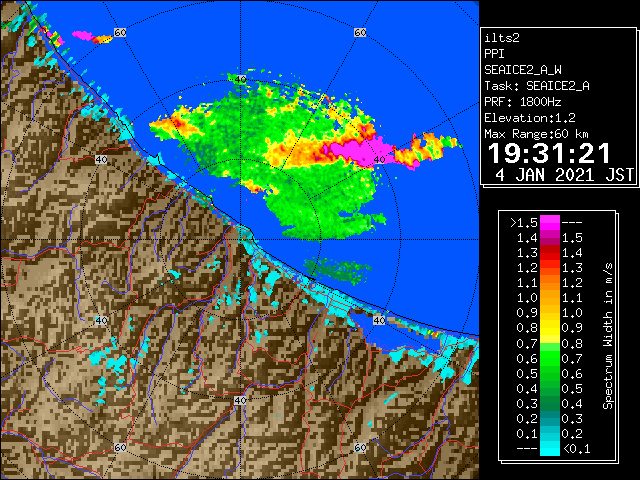This screenshot has width=640, height=480.
Task: Click the Max Range:60 km line
Action: tap(536, 134)
